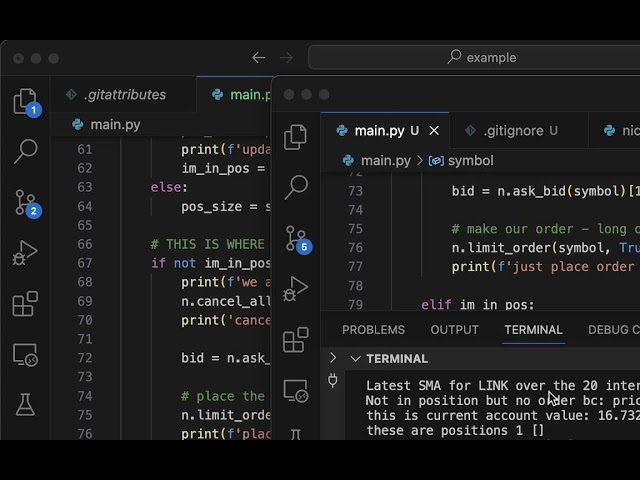640x480 pixels.
Task: Click line number 76 in front window
Action: coord(355,248)
